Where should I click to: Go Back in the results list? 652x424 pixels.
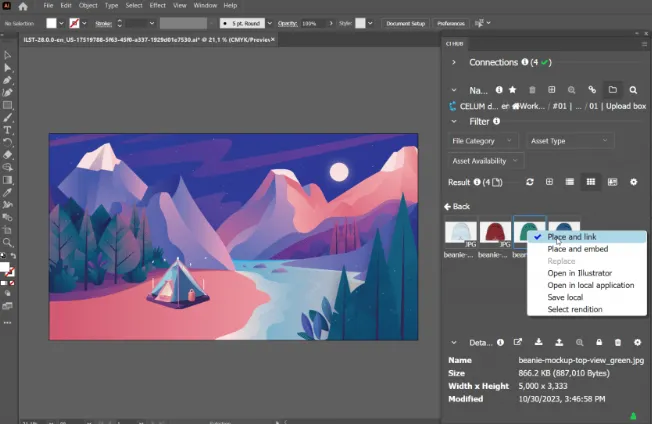point(457,206)
